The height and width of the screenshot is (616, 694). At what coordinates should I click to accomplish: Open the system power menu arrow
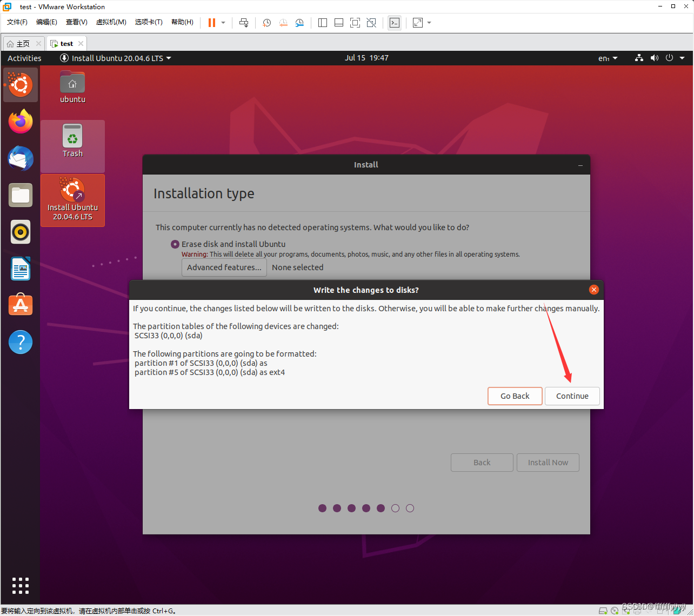click(682, 58)
